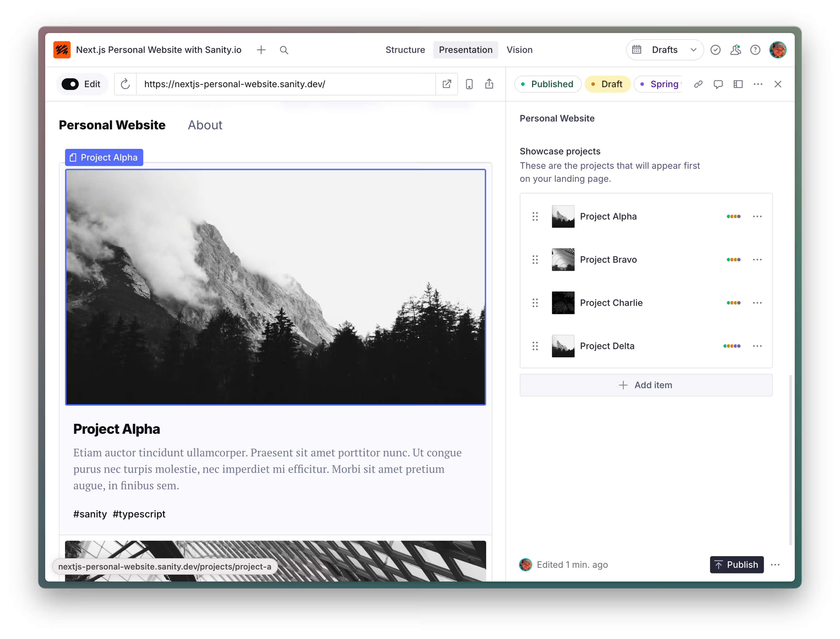Click the Project Alpha drag handle
This screenshot has height=639, width=840.
[535, 216]
